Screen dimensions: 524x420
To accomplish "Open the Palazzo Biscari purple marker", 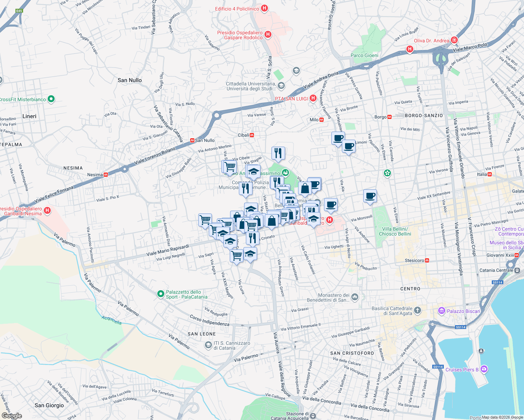I will point(441,311).
